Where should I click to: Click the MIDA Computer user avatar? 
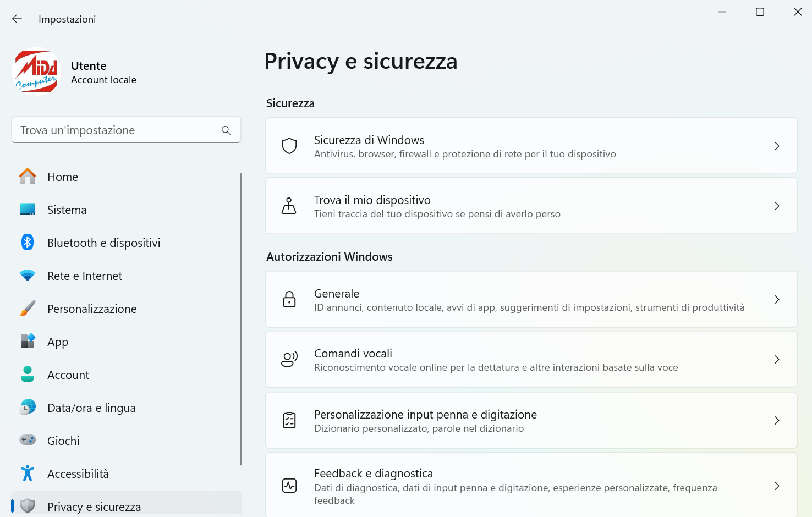point(36,72)
